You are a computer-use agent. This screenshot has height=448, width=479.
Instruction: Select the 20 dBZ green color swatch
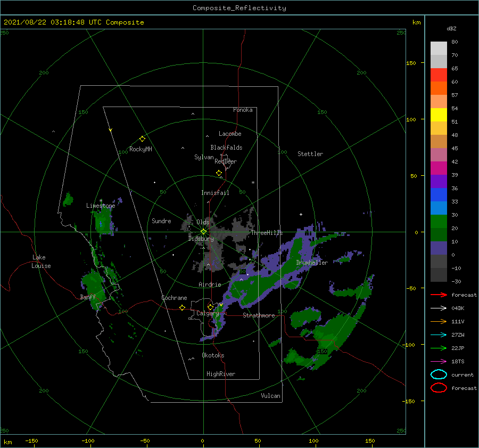(x=439, y=221)
